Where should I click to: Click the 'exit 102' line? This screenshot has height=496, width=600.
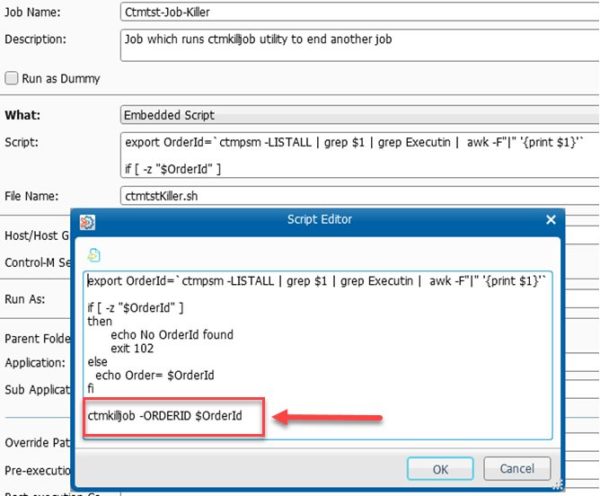tap(132, 348)
